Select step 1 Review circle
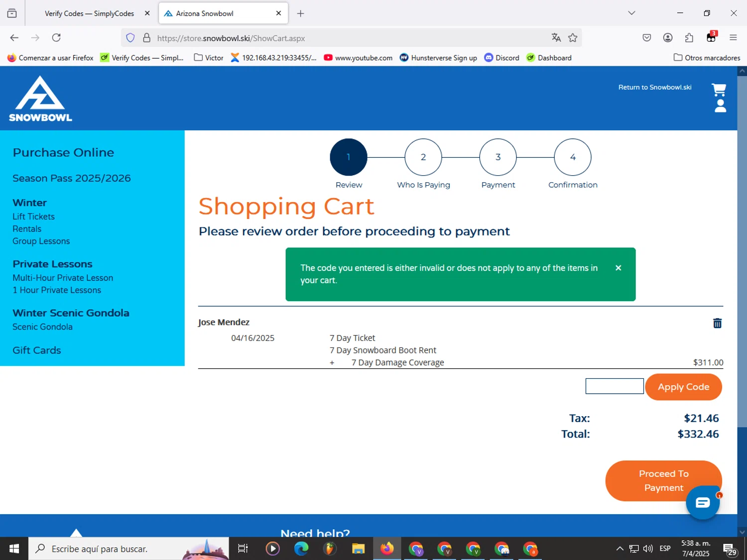Screen dimensions: 747x560 point(349,157)
